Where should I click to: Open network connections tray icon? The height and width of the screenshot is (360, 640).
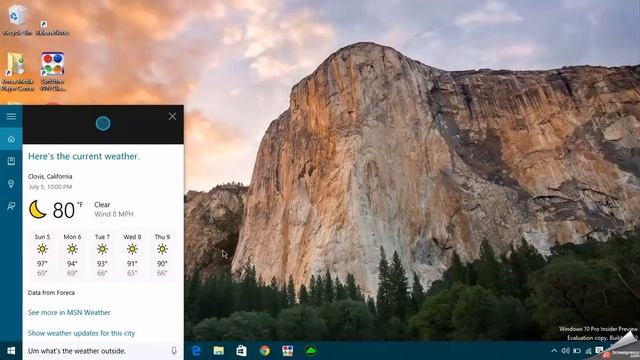point(588,351)
